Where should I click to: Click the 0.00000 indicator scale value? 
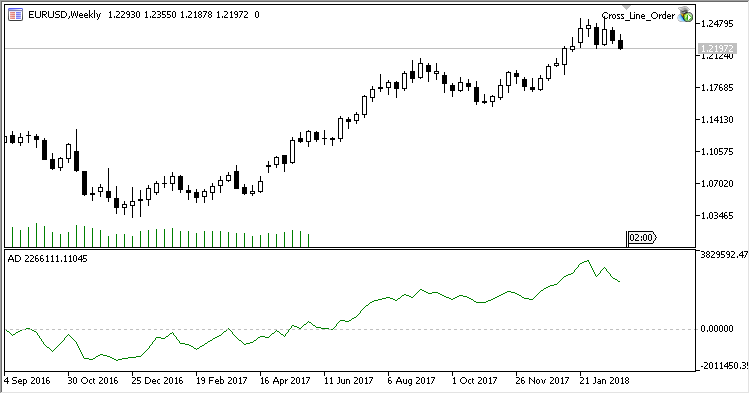[x=717, y=329]
